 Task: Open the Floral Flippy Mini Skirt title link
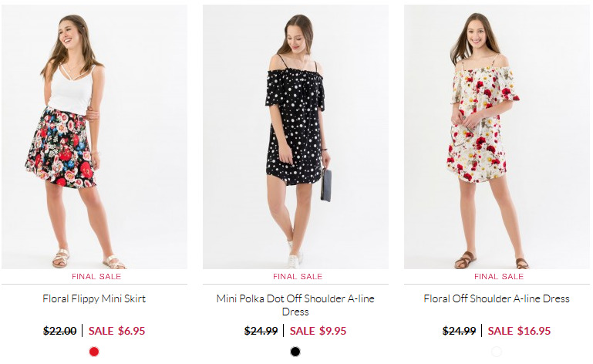click(x=94, y=298)
